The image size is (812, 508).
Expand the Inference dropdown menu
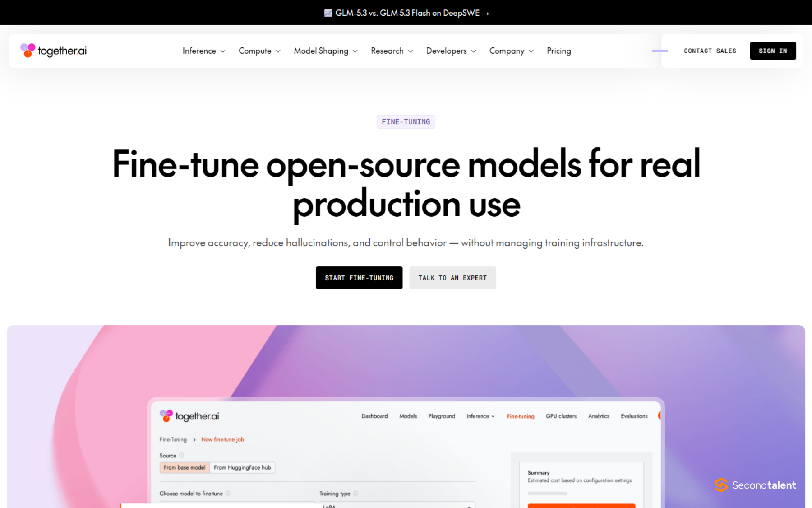tap(204, 51)
